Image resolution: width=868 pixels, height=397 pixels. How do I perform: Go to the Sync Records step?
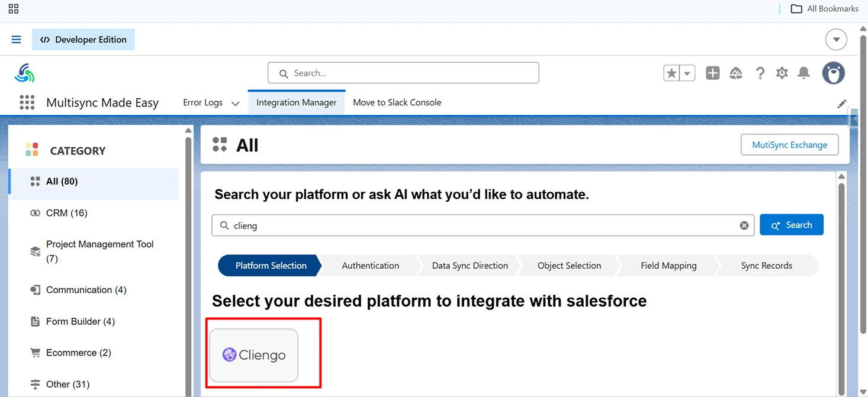click(767, 266)
